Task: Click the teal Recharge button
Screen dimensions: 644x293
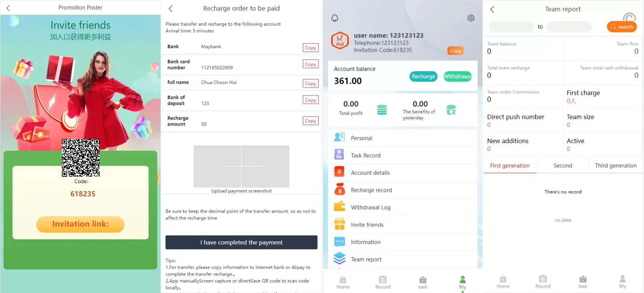Action: coord(423,76)
